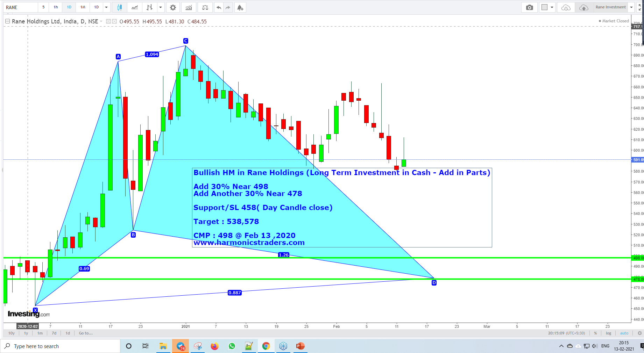Expand Rane Investment layout dropdown arrow
The width and height of the screenshot is (644, 353).
coord(631,7)
